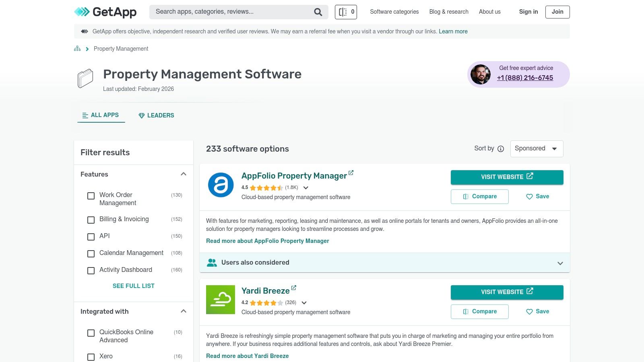Click the AppFolio external link icon
Screen dimensions: 644x362
[351, 173]
